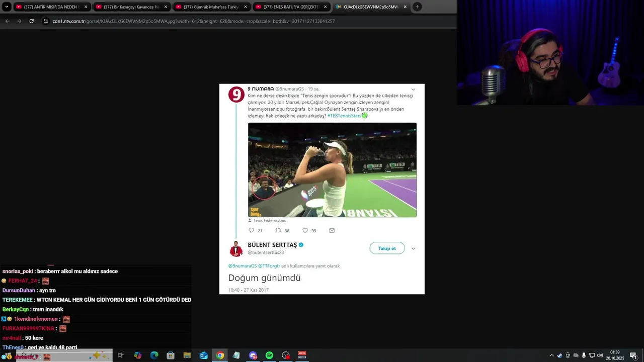Image resolution: width=644 pixels, height=362 pixels.
Task: Click the network tray icon
Action: (592, 355)
